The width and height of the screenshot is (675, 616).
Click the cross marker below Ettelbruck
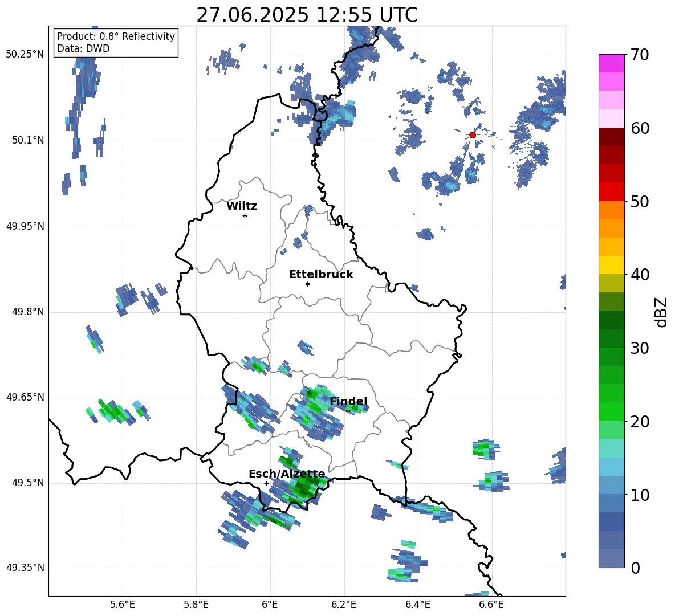[307, 284]
